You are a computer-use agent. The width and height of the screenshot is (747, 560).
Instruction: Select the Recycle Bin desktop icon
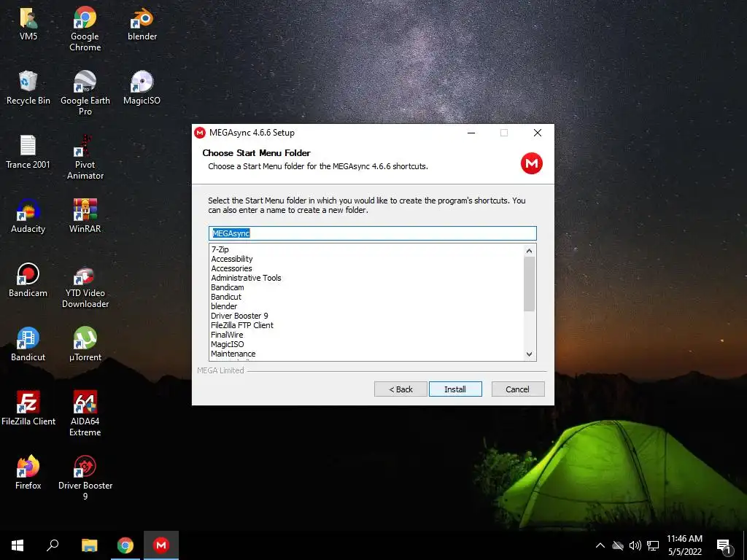point(28,87)
